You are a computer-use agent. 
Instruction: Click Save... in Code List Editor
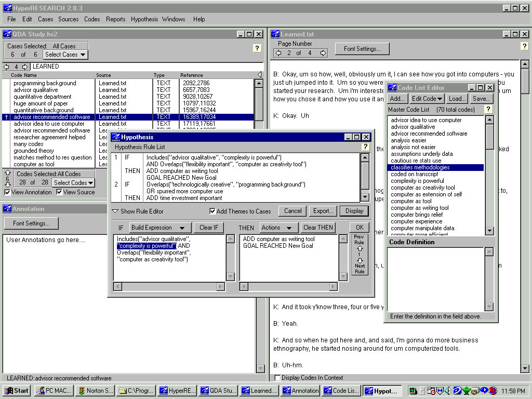click(x=481, y=99)
